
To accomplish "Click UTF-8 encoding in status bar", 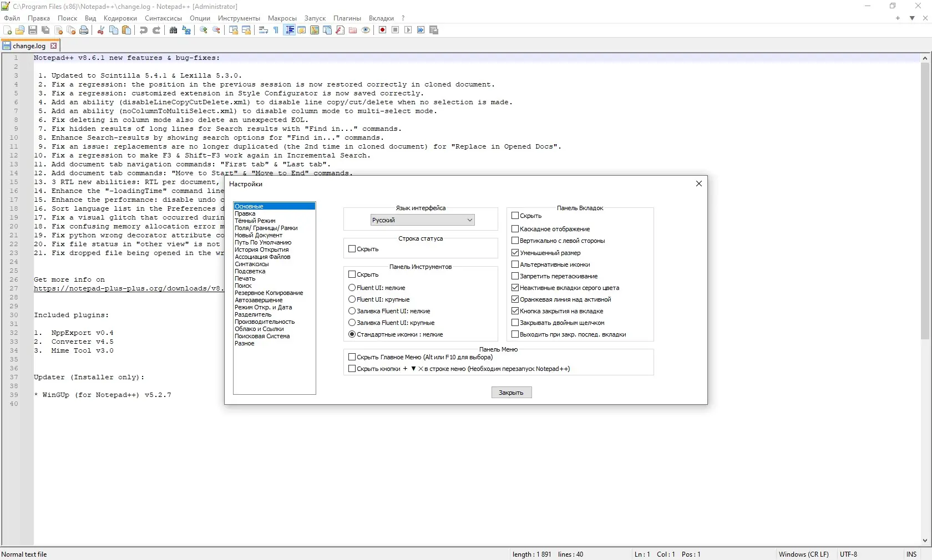I will [849, 554].
